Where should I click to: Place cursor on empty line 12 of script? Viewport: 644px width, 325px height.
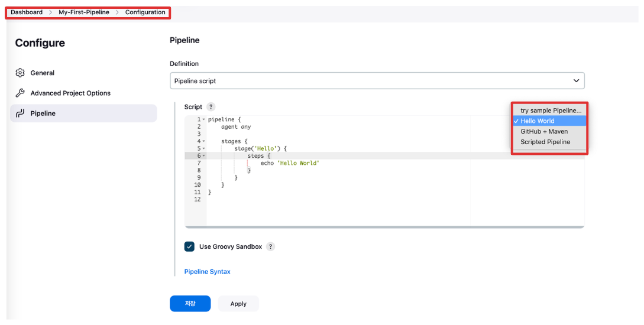click(395, 200)
